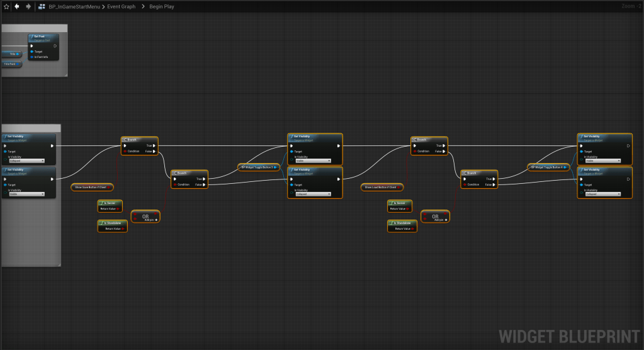The image size is (644, 350).
Task: Go back with the left arrow
Action: 17,6
